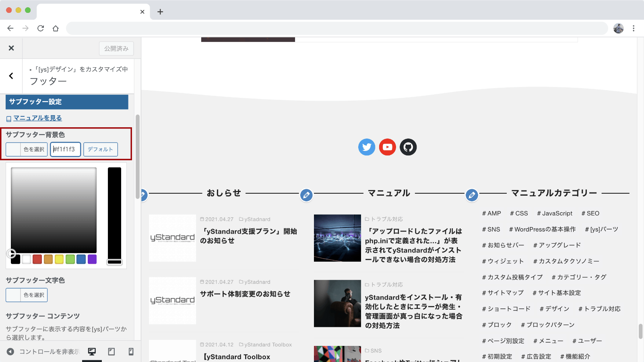The width and height of the screenshot is (644, 362).
Task: Open the マニュアルを見る link
Action: point(37,118)
